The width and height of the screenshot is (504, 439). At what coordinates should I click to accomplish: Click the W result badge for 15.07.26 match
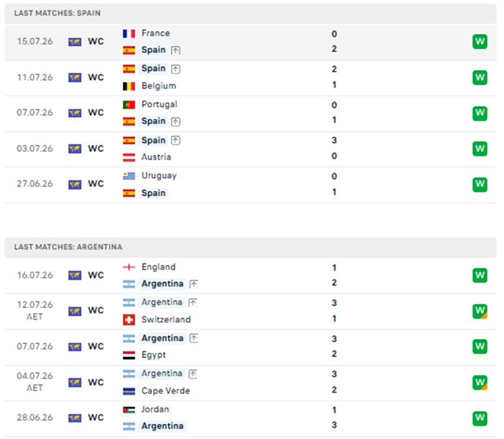480,42
